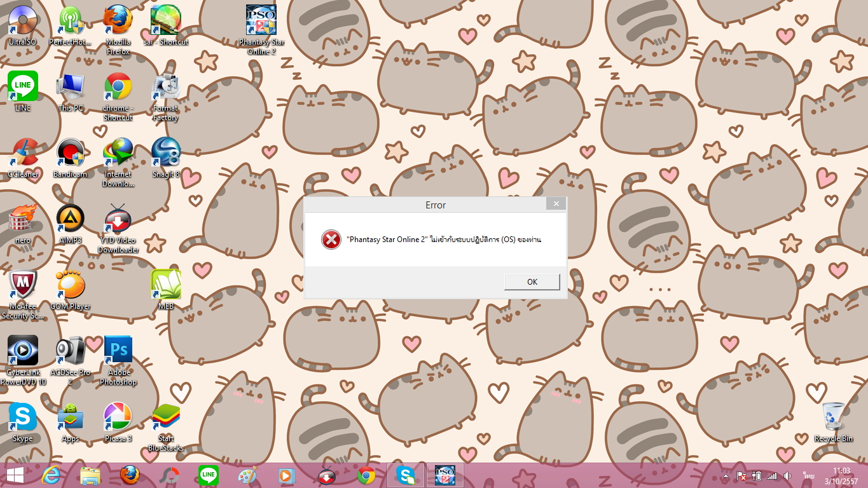Launch Phantasy Star Online 2 desktop shortcut

(x=261, y=30)
